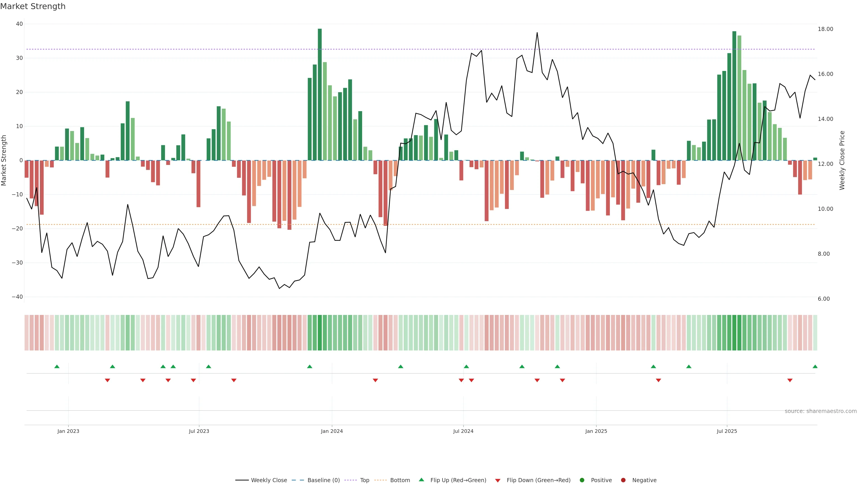This screenshot has width=868, height=488.
Task: Click the Market Strength chart title
Action: (x=33, y=6)
